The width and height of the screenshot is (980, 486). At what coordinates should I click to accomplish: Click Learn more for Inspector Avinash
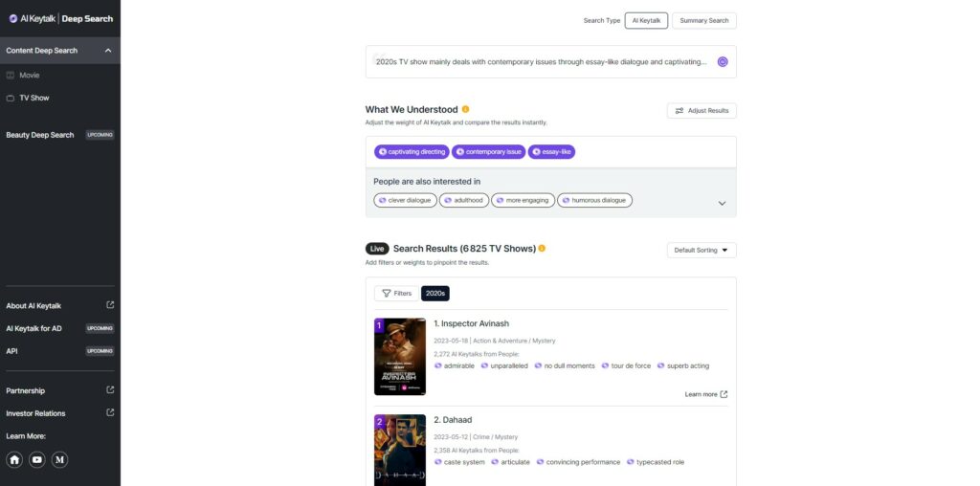pos(706,394)
